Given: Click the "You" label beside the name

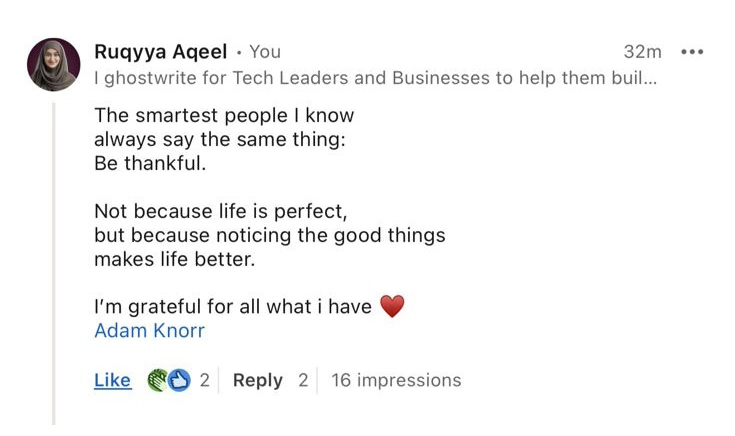Looking at the screenshot, I should tap(265, 52).
